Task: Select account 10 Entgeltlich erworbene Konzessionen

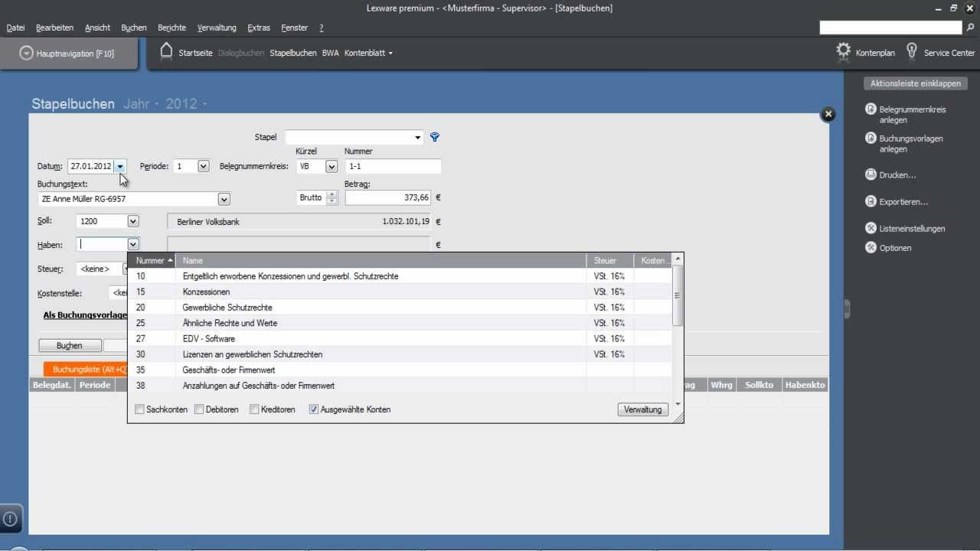Action: tap(400, 276)
